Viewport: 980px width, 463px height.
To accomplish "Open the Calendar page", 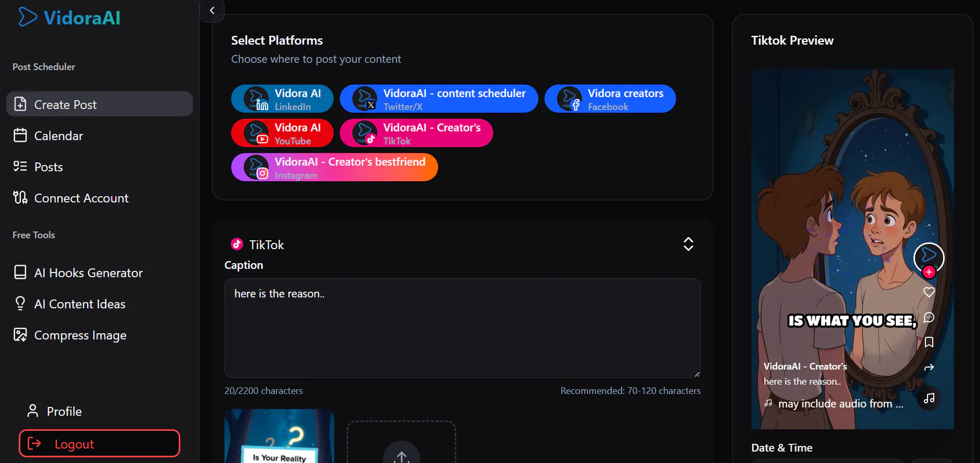I will 99,135.
